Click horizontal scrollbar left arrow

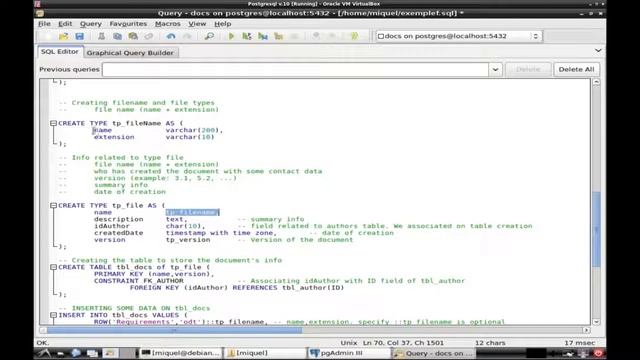pos(43,330)
